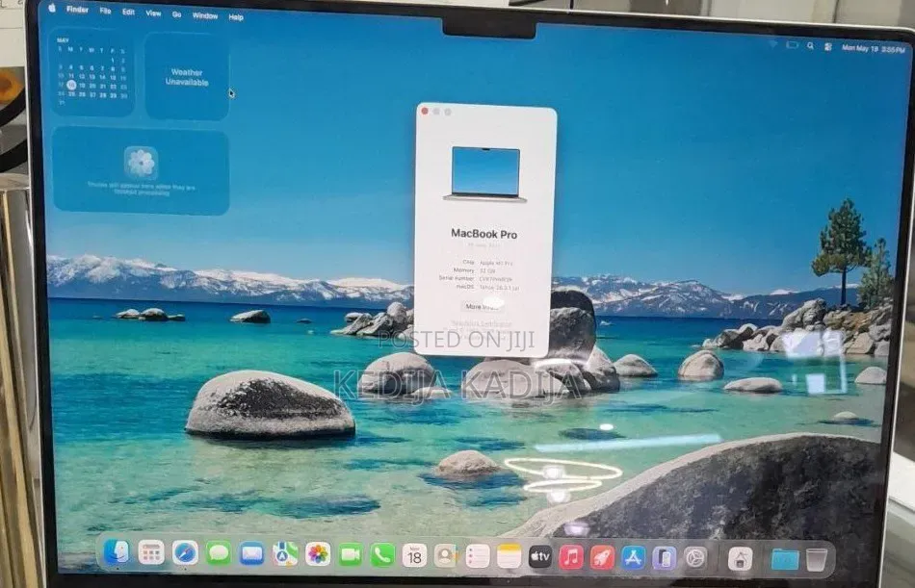
Task: Open Messages from the Dock
Action: pyautogui.click(x=219, y=553)
